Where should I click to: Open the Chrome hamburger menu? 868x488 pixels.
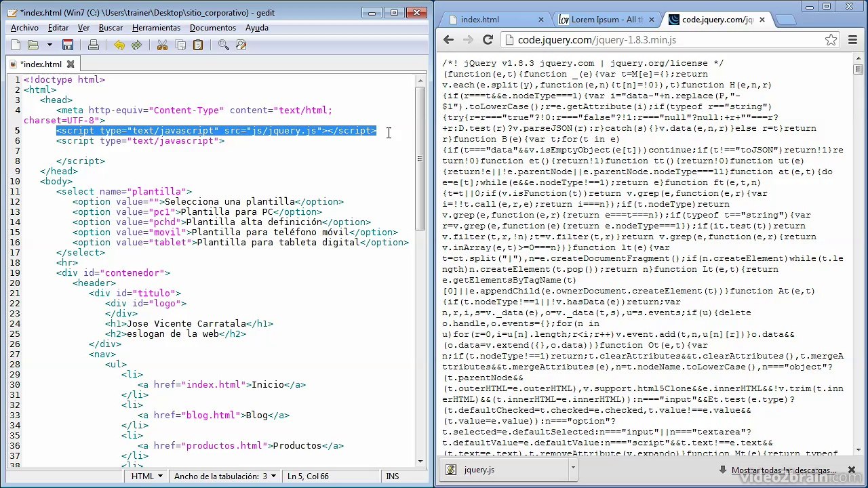854,40
